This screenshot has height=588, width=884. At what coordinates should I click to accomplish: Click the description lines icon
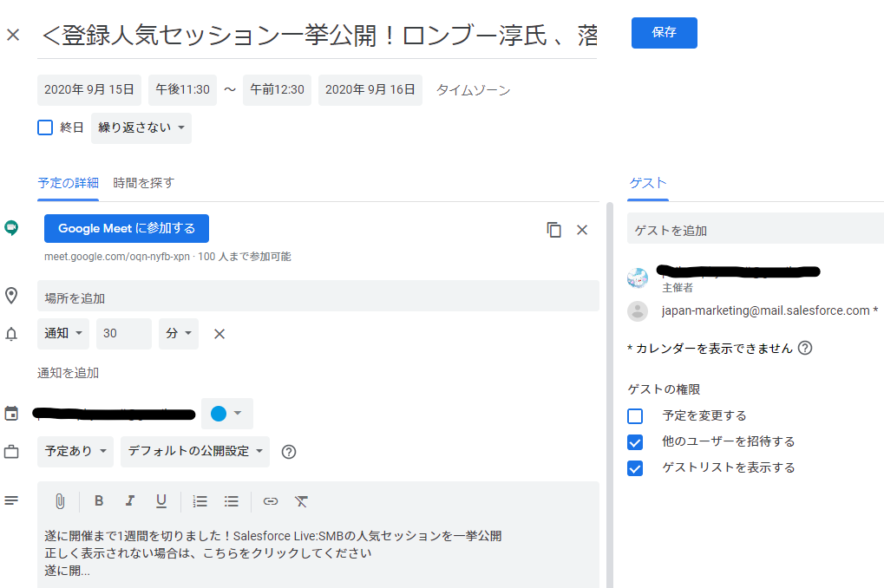point(11,500)
